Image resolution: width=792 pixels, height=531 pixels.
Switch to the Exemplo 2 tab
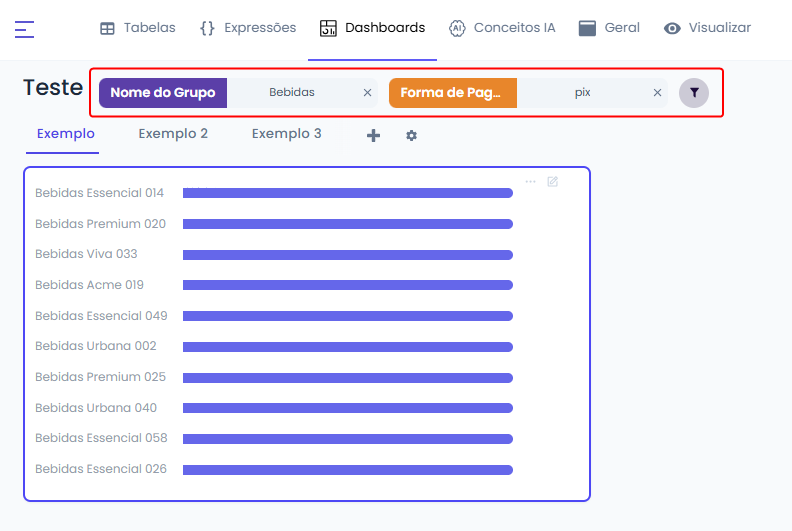[x=173, y=134]
